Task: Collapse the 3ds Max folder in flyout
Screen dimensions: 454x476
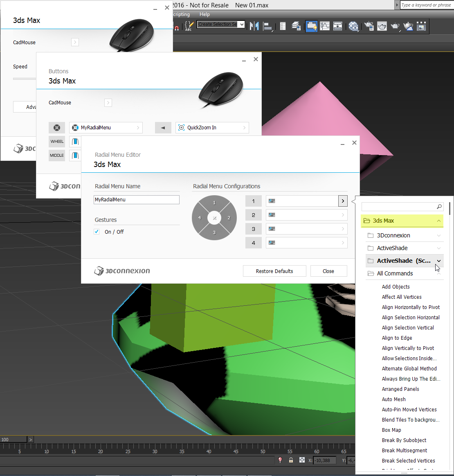Action: click(x=438, y=221)
